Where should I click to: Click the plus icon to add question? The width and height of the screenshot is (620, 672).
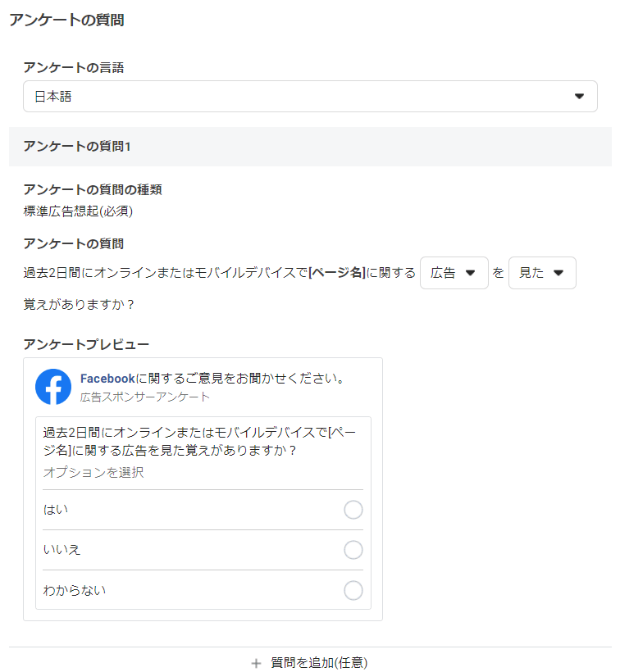256,662
